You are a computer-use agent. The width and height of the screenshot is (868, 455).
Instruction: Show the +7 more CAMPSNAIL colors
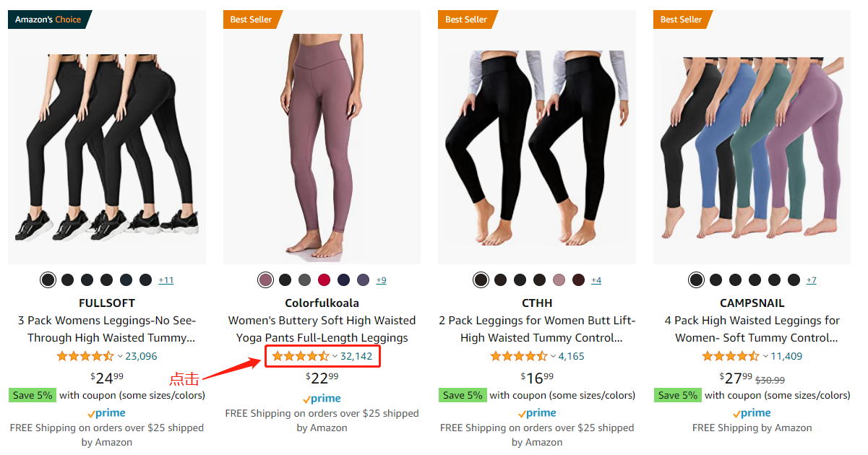coord(812,280)
